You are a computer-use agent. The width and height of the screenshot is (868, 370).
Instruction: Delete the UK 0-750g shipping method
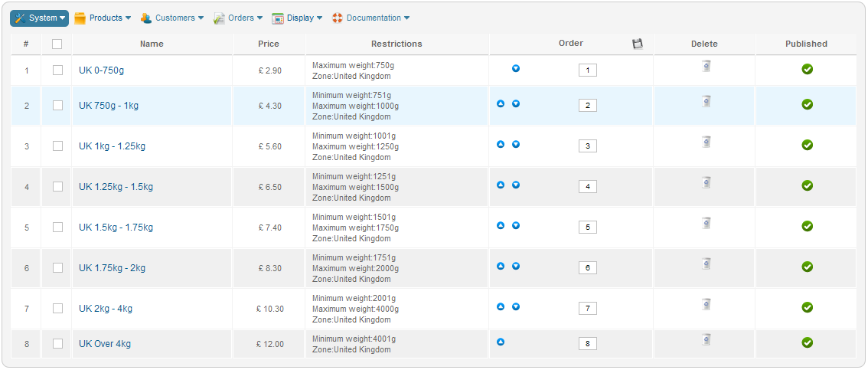[706, 67]
